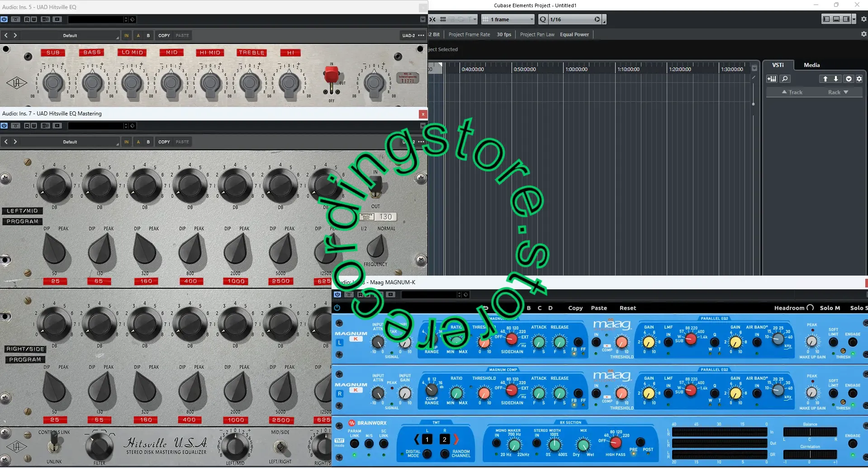Toggle Mono Maker IN button
The height and width of the screenshot is (468, 868).
pos(497,443)
